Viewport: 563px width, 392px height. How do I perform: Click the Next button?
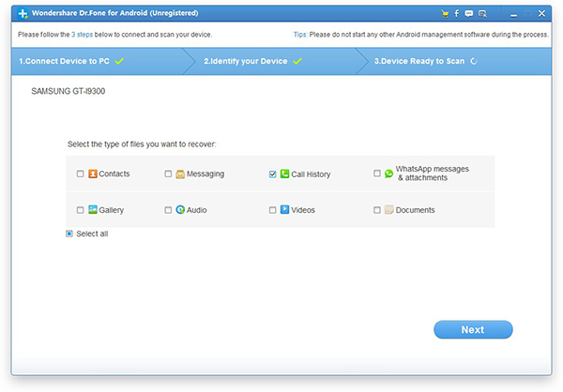[473, 329]
